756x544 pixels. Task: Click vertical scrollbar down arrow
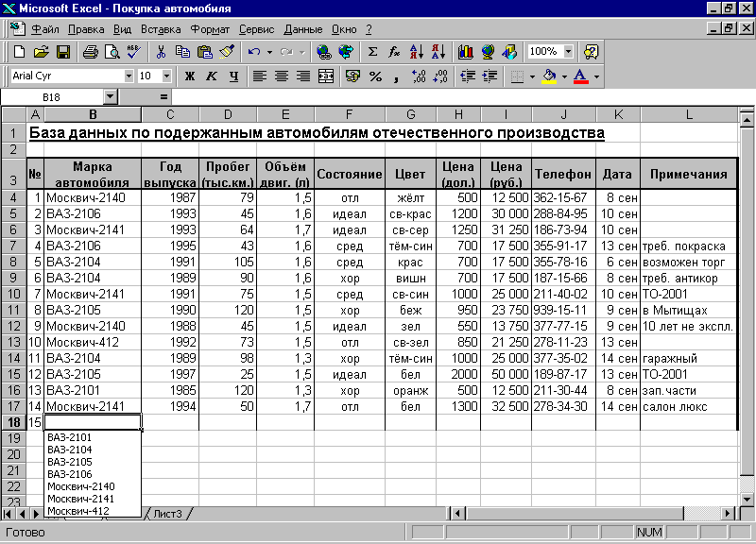point(747,500)
